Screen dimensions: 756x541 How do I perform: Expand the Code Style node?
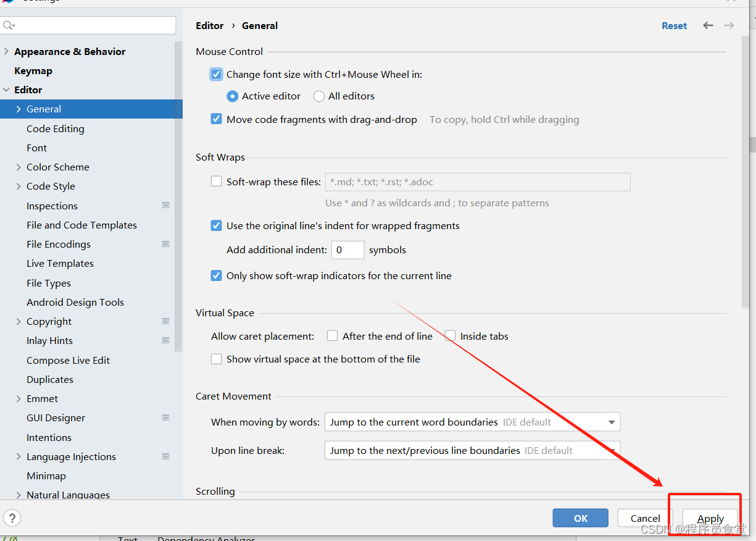point(19,186)
